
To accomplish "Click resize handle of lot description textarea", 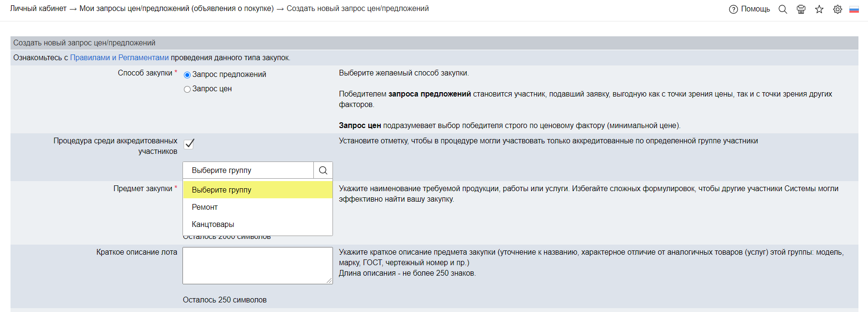I will coord(329,281).
